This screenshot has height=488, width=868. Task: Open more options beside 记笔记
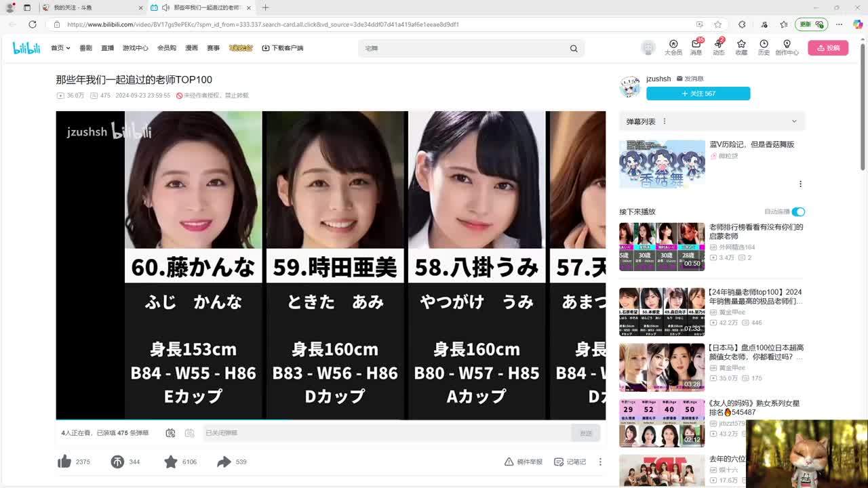tap(600, 462)
